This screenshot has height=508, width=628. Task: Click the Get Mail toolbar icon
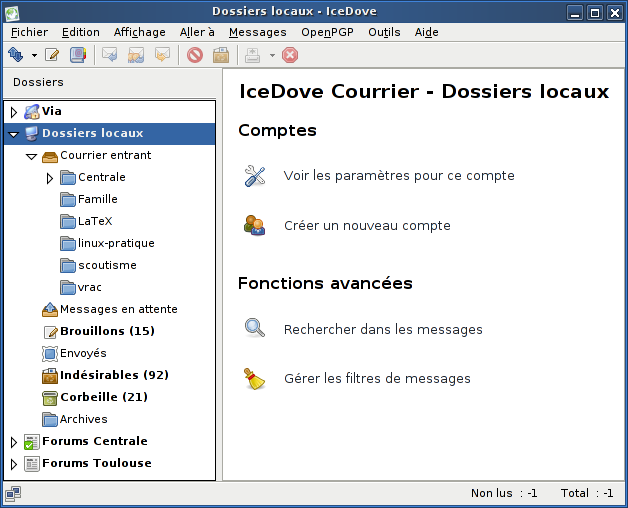[x=16, y=55]
